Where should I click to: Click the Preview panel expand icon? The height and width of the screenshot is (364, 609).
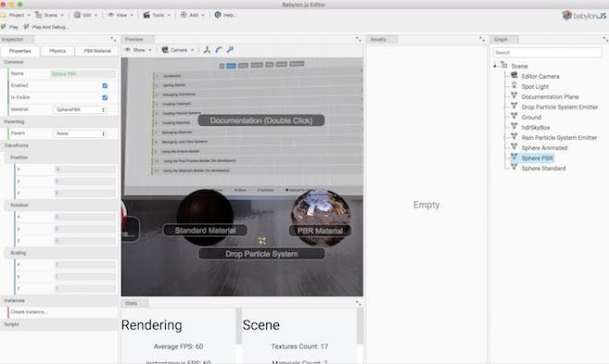click(359, 40)
